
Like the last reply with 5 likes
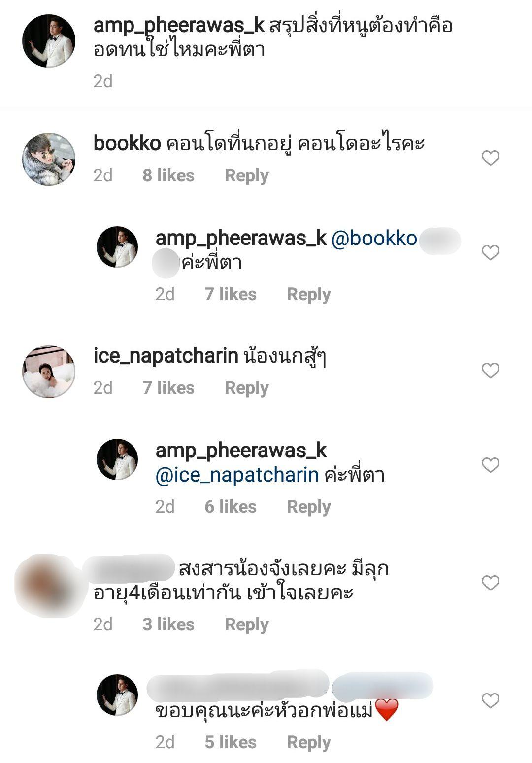point(490,700)
